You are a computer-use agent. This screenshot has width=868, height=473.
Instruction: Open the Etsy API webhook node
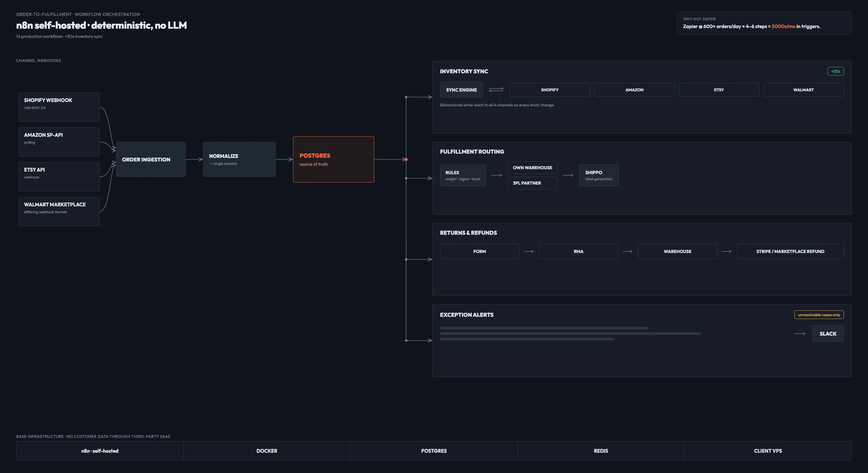point(59,177)
